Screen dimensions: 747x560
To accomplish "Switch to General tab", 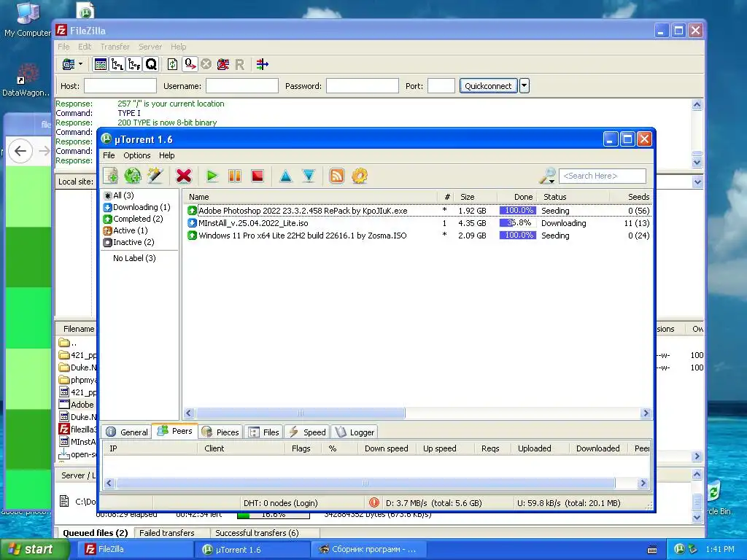I will point(127,432).
